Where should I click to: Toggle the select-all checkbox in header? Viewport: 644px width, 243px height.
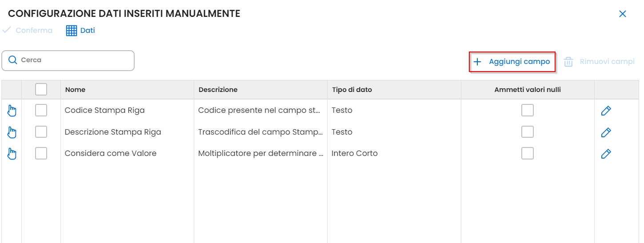coord(41,89)
